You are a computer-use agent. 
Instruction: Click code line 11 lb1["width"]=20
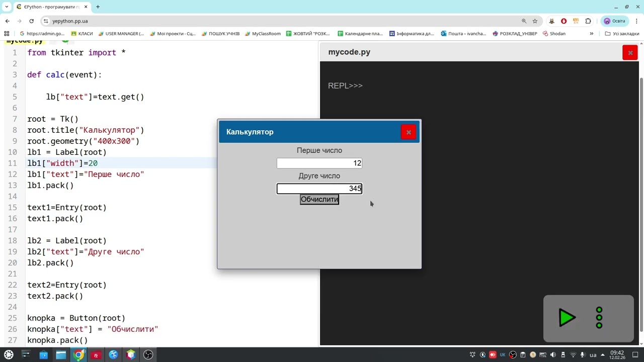[62, 163]
